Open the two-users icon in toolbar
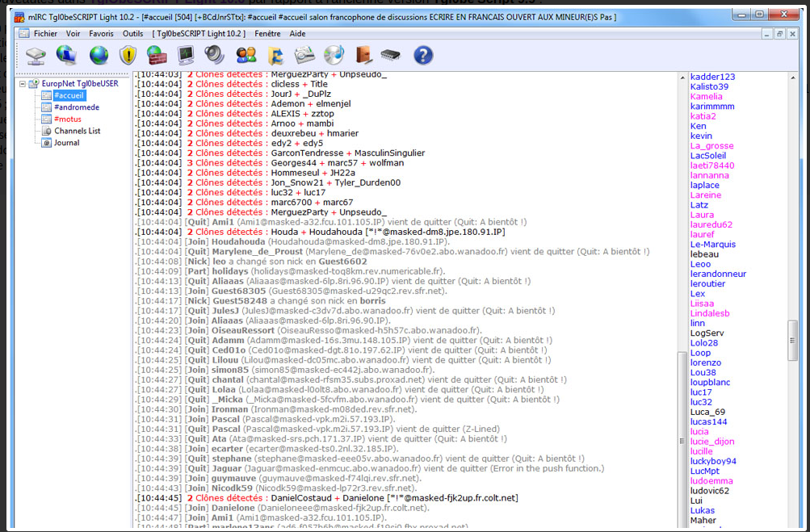Image resolution: width=810 pixels, height=532 pixels. coord(246,55)
